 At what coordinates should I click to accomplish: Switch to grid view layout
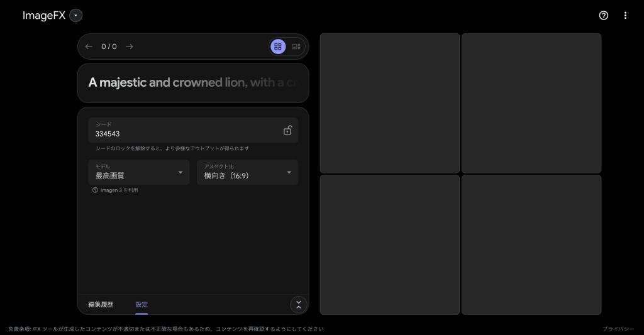[x=278, y=47]
